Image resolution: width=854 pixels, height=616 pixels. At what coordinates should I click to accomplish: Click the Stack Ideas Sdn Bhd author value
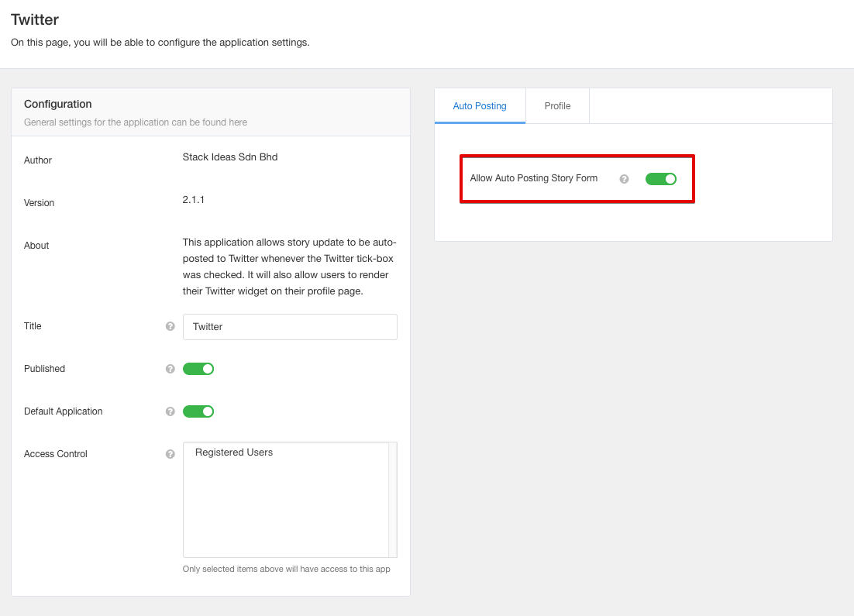[230, 157]
